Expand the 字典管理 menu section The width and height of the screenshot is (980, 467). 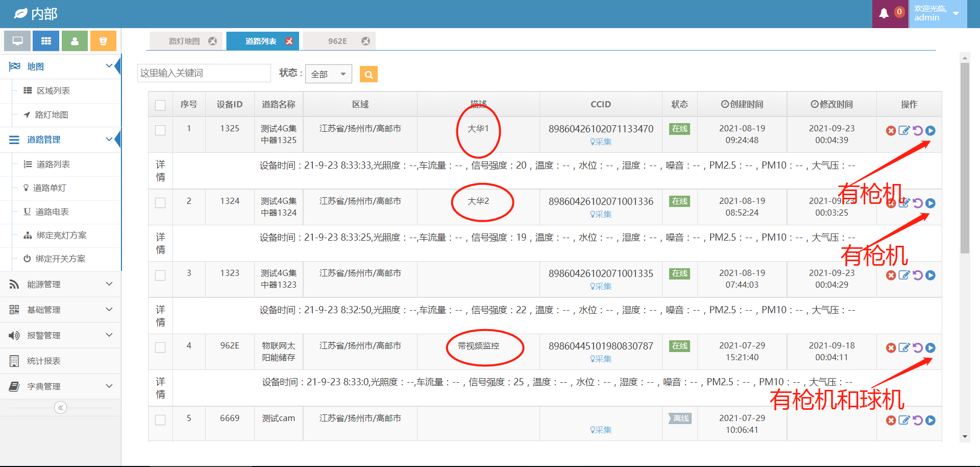pos(60,386)
